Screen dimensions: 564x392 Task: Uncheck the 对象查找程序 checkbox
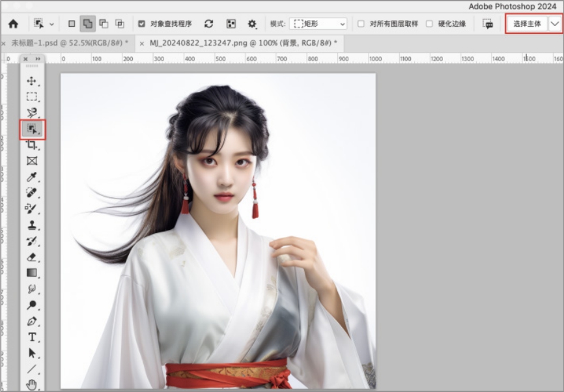(x=142, y=23)
